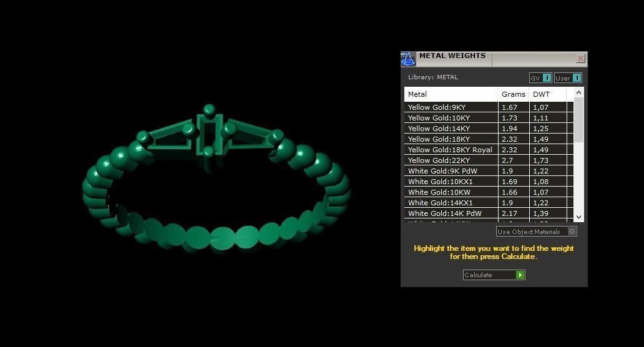Select the White Gold:10KX1 row
The image size is (644, 347).
click(x=489, y=182)
